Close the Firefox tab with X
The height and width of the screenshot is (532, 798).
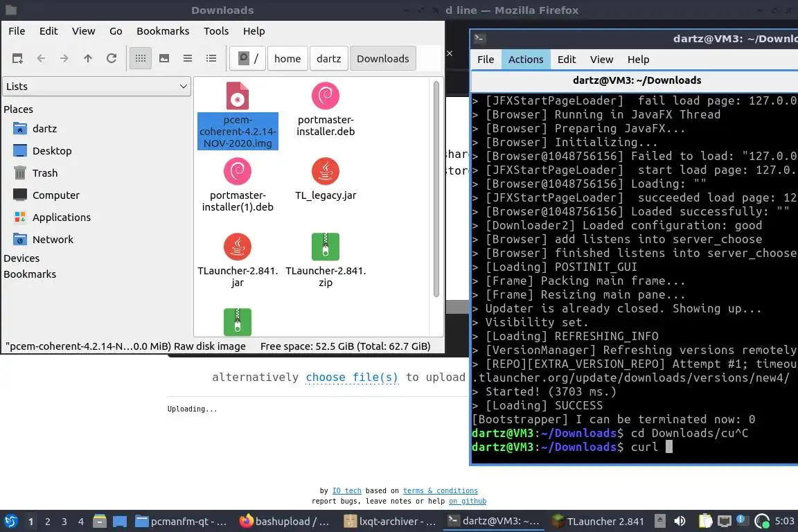[x=450, y=53]
